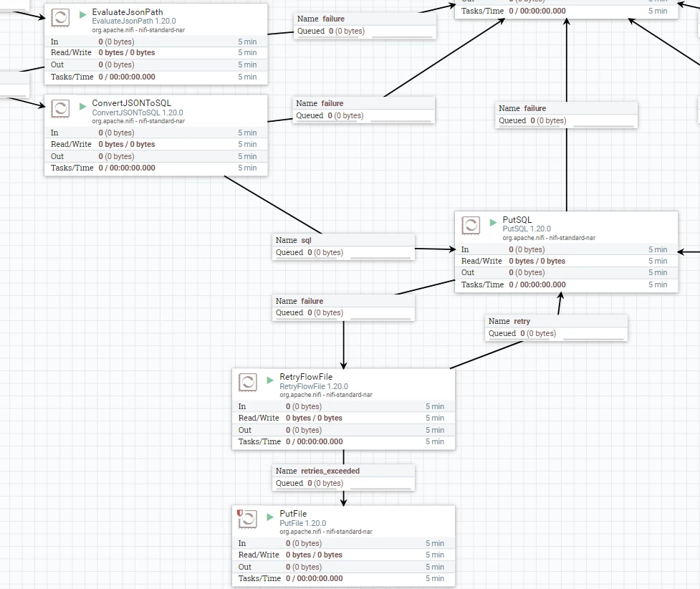The image size is (700, 589).
Task: Click PutSQL's green running status icon
Action: coord(494,222)
